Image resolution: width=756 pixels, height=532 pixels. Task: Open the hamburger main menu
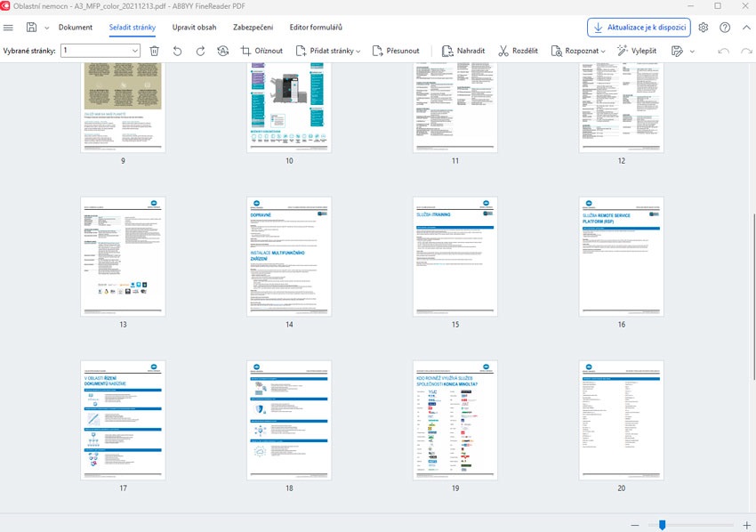8,28
